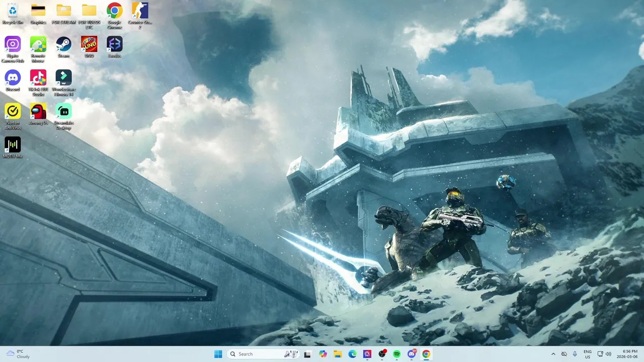
Task: Select the Discord desktop shortcut
Action: (13, 80)
